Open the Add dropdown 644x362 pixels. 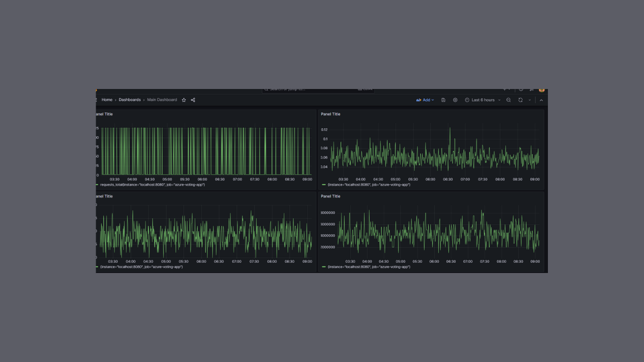[425, 100]
